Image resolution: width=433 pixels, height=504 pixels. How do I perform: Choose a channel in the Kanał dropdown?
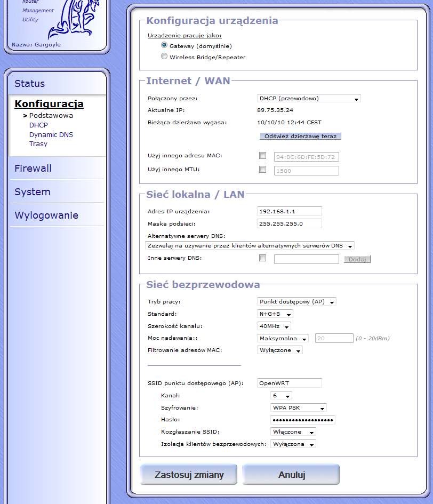pyautogui.click(x=281, y=396)
